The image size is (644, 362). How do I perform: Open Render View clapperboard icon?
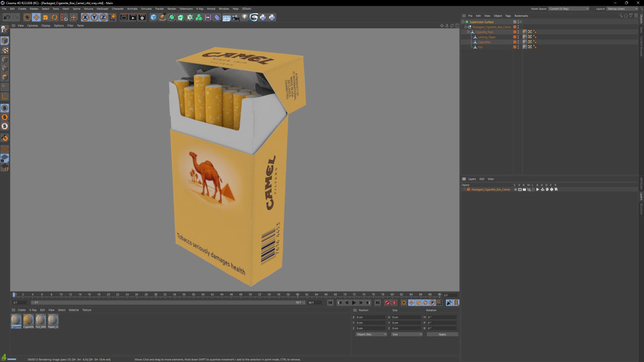pos(124,17)
